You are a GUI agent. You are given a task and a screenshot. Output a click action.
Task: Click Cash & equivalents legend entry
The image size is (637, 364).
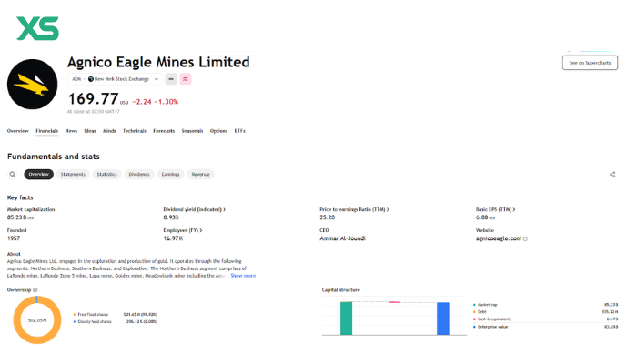click(494, 319)
